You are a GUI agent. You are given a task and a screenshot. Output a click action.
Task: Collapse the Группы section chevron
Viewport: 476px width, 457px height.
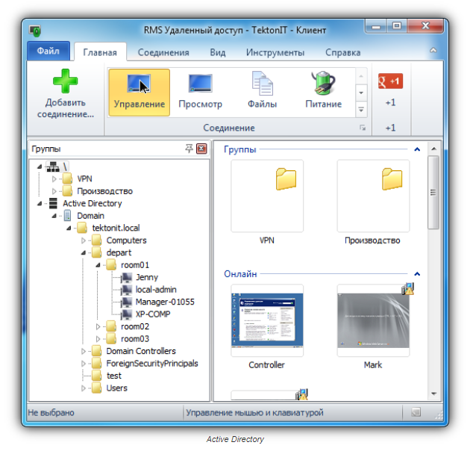[x=417, y=149]
